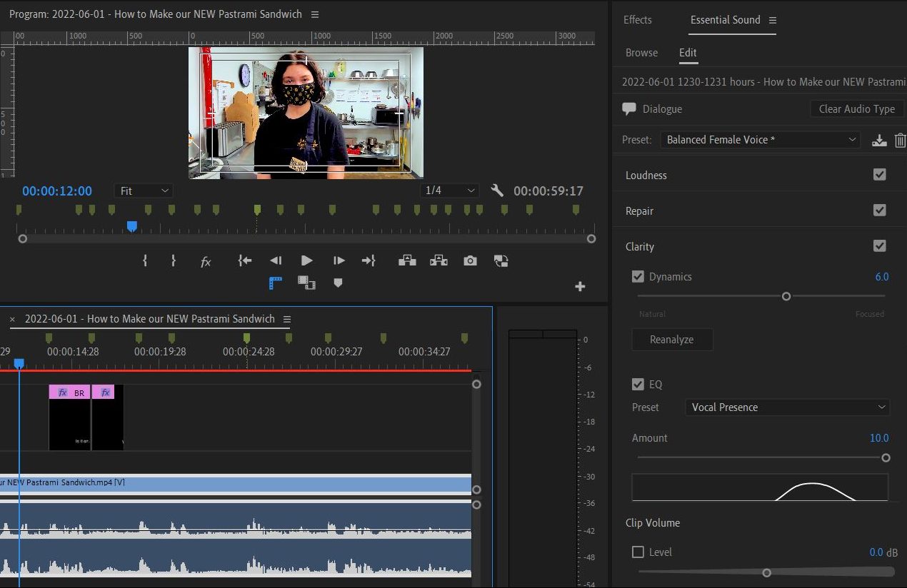Screen dimensions: 907x588
Task: Open the Program monitor panel menu
Action: click(315, 14)
